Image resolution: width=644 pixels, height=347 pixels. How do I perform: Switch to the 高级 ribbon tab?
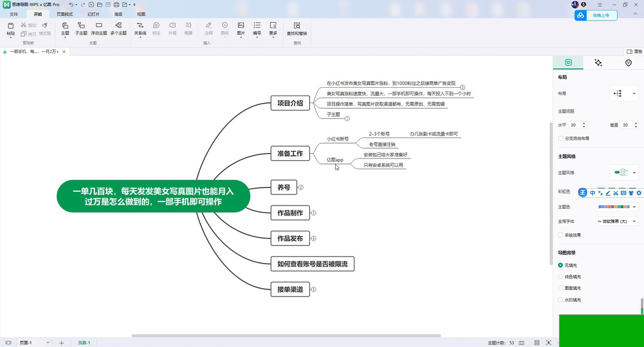coord(118,14)
